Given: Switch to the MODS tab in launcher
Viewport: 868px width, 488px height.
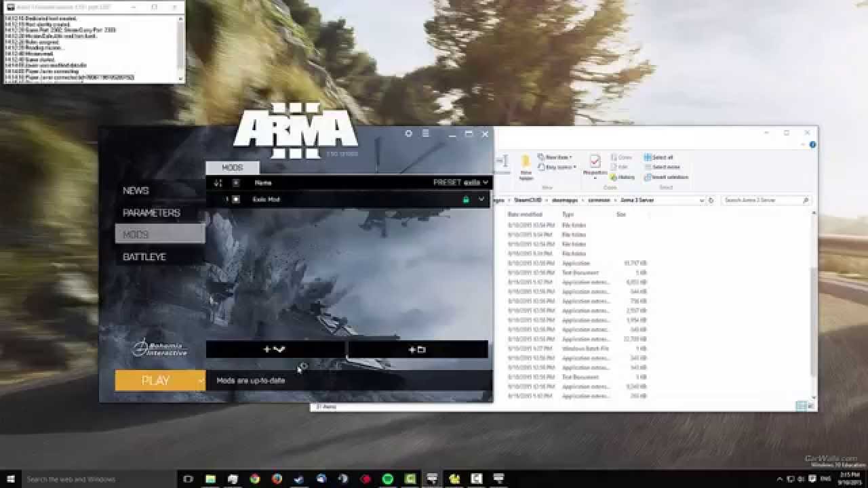Looking at the screenshot, I should [x=232, y=167].
